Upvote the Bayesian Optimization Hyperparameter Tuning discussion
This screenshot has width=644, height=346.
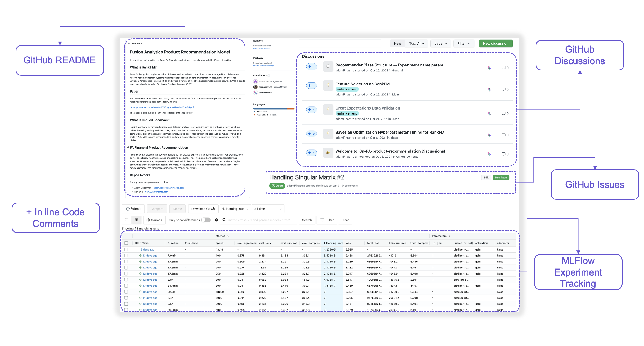point(311,134)
